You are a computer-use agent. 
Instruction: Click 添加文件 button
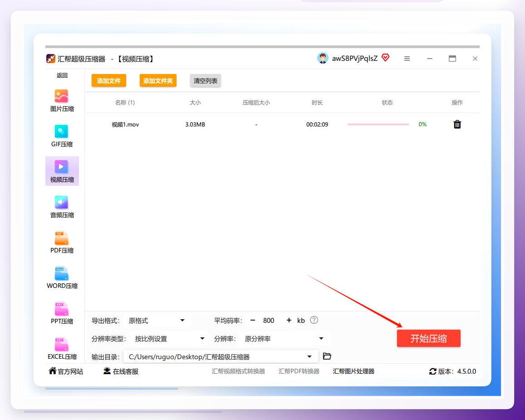pyautogui.click(x=109, y=81)
